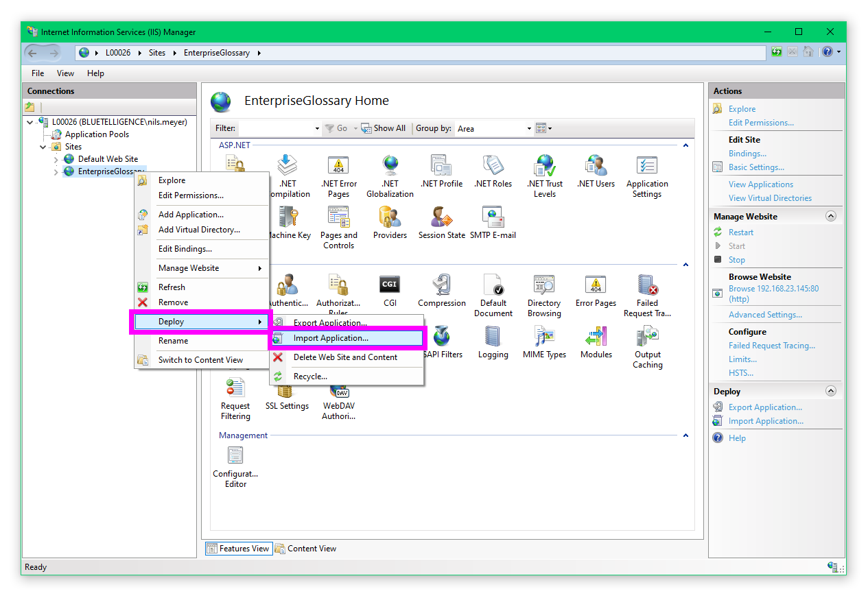The image size is (868, 598).
Task: Open the Logging feature icon
Action: pos(493,337)
